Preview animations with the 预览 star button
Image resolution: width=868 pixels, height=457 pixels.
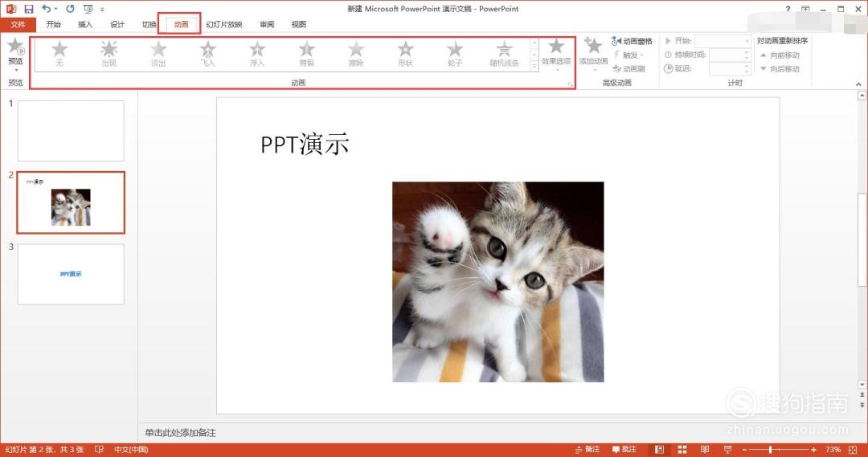click(x=15, y=51)
